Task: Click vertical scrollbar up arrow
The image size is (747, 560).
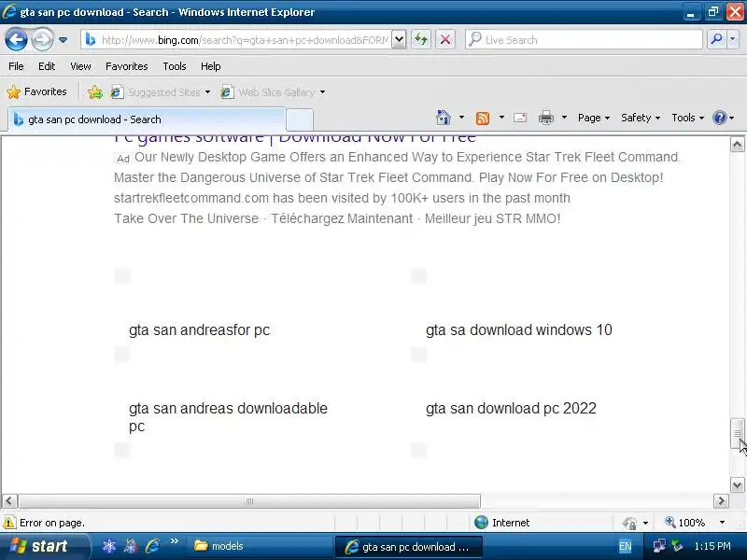Action: point(738,144)
